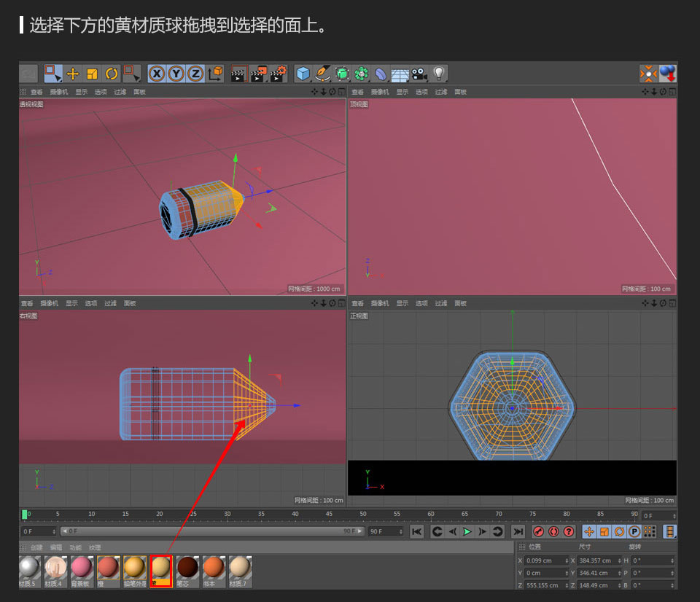Select the Scale tool
The image size is (700, 602).
click(90, 73)
